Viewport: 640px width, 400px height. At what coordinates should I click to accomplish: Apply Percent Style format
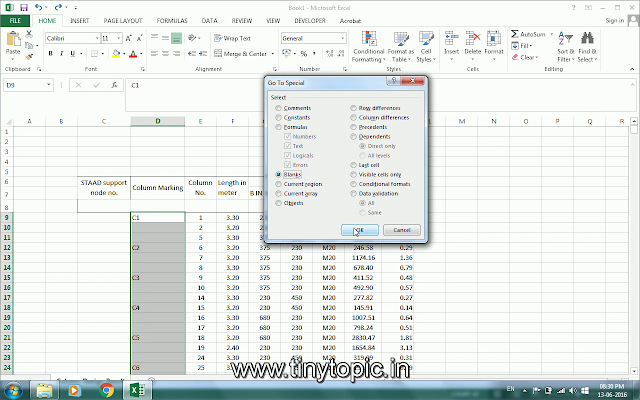(304, 53)
